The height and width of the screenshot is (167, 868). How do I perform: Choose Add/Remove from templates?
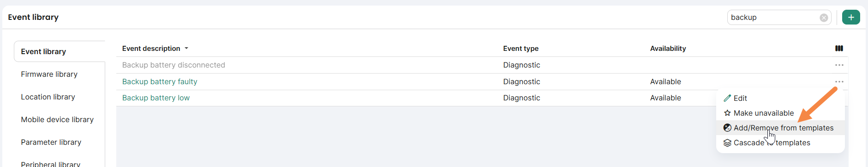coord(780,128)
